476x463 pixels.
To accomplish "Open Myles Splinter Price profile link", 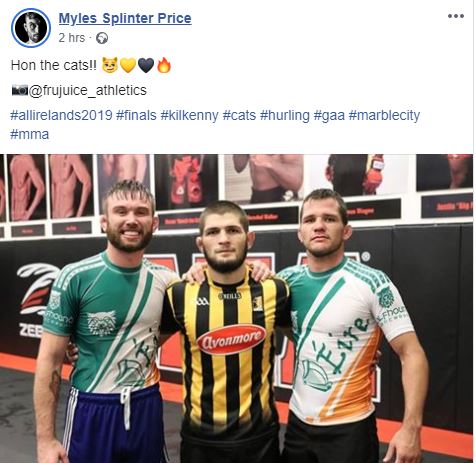I will [125, 18].
